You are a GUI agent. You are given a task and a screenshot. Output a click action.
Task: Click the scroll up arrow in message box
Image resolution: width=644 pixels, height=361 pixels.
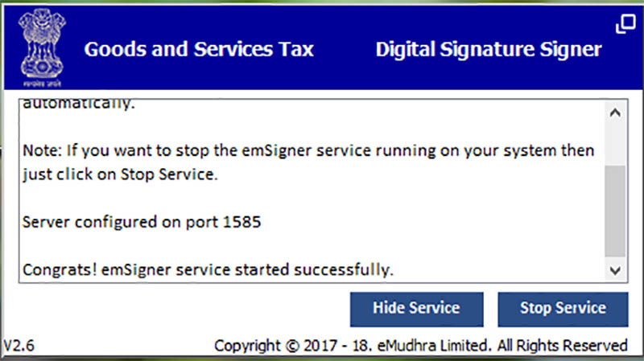616,113
